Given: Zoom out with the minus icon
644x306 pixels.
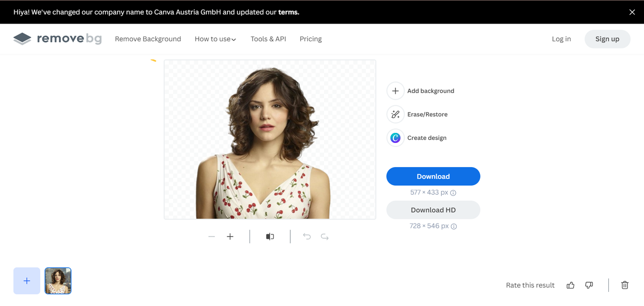Looking at the screenshot, I should point(212,237).
